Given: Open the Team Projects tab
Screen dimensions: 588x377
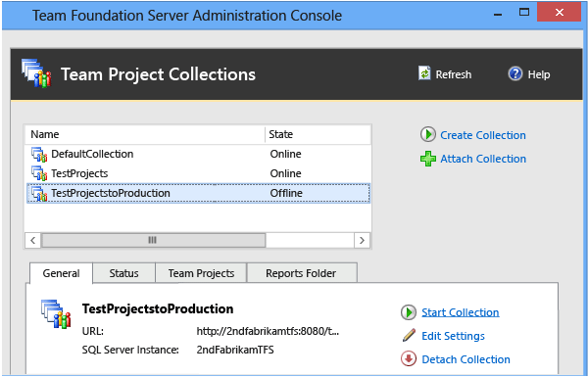Looking at the screenshot, I should [x=201, y=273].
